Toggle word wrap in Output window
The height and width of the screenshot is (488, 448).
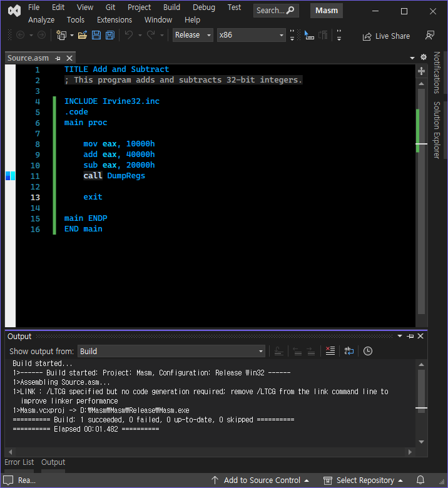pos(349,351)
